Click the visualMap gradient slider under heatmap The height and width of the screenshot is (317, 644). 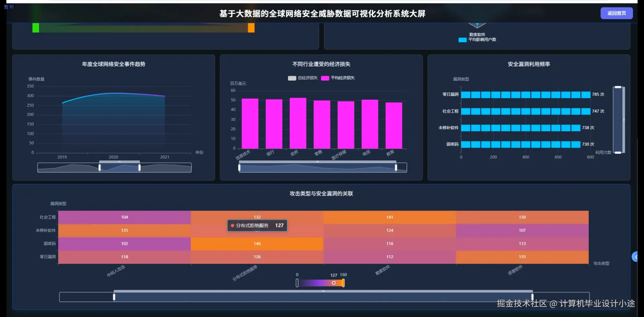coord(320,283)
